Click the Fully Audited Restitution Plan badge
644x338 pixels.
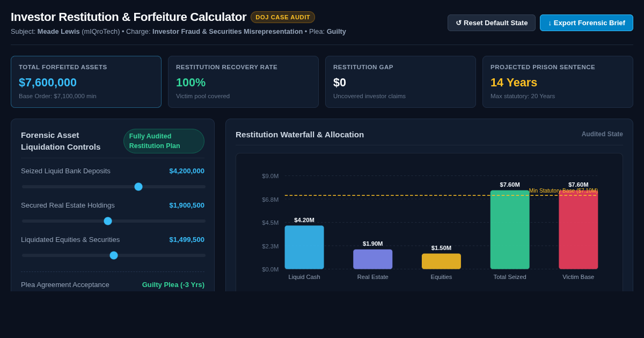pyautogui.click(x=164, y=141)
